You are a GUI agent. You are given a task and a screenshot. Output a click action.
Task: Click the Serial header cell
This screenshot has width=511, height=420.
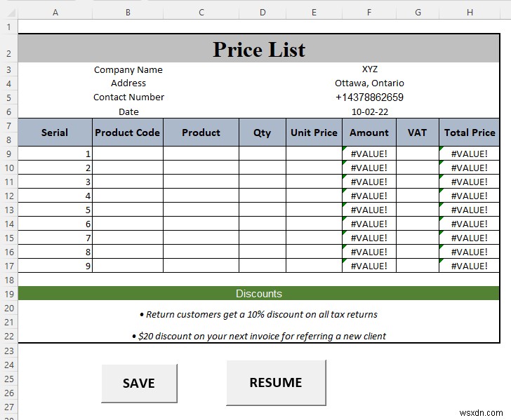(55, 133)
